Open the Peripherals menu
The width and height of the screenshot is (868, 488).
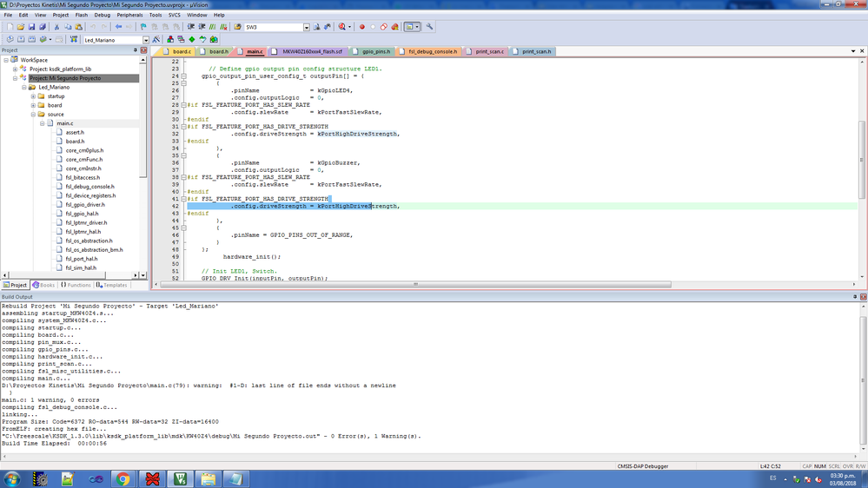point(129,15)
